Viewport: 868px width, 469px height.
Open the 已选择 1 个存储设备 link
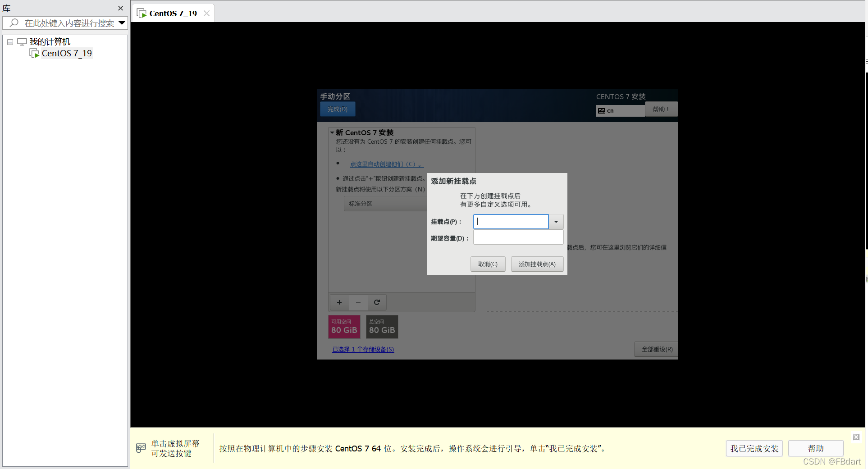click(363, 349)
